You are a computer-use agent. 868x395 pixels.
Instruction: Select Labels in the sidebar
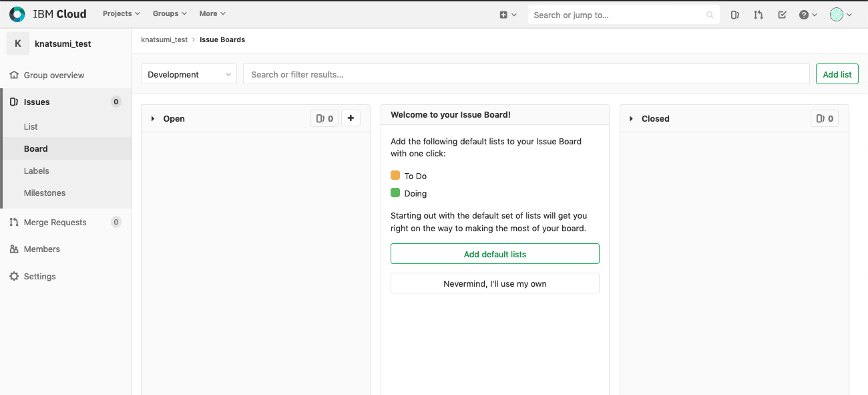click(x=37, y=170)
